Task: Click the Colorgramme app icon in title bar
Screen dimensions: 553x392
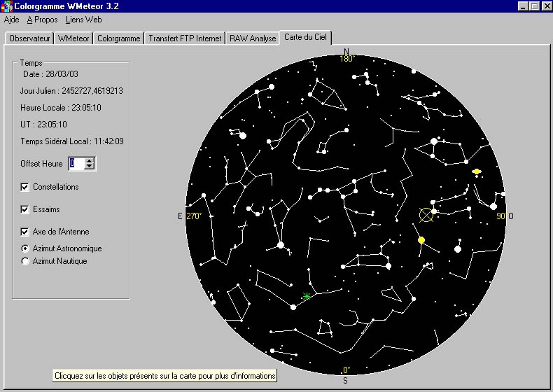Action: [x=7, y=6]
